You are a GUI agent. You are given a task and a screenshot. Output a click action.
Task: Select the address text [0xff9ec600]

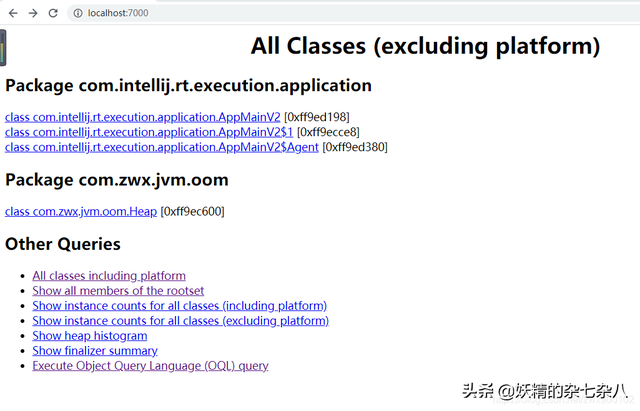tap(192, 212)
